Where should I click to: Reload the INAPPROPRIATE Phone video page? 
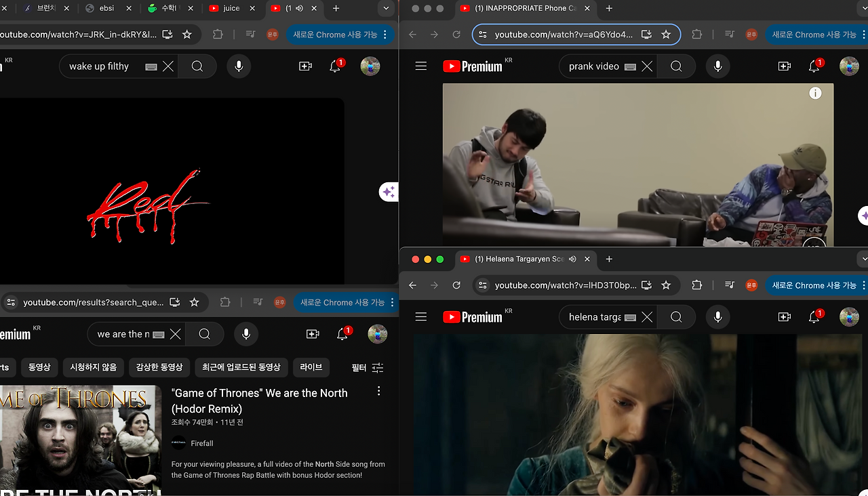[x=456, y=35]
